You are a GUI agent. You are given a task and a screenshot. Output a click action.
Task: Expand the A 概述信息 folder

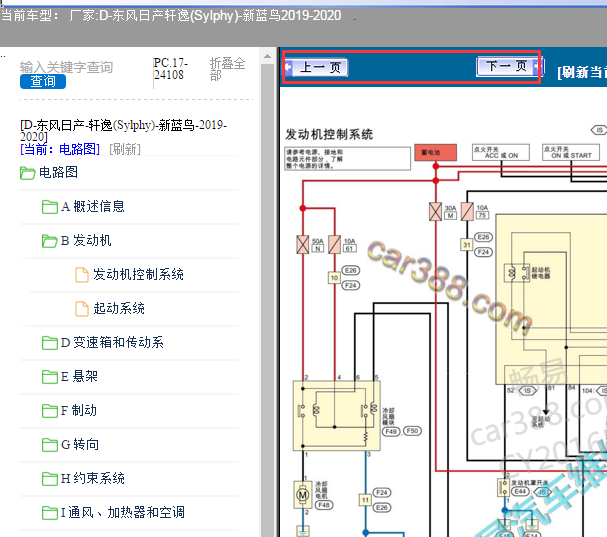coord(93,206)
